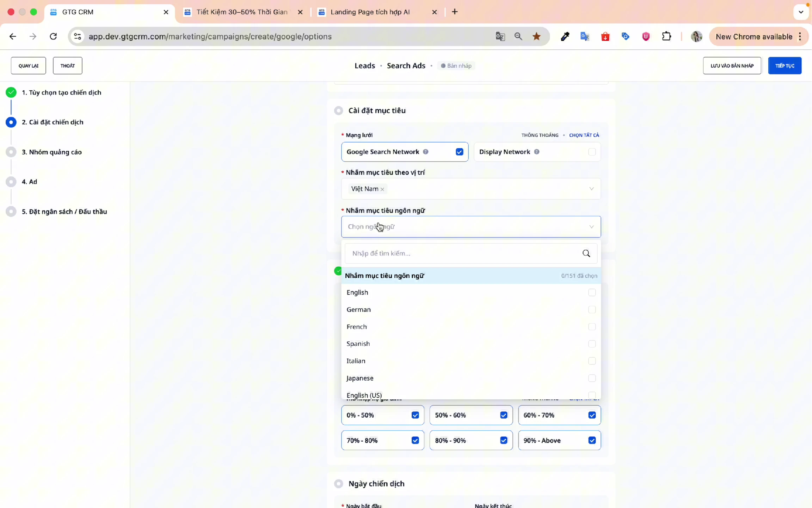
Task: Check the Display Network checkbox
Action: click(x=592, y=152)
